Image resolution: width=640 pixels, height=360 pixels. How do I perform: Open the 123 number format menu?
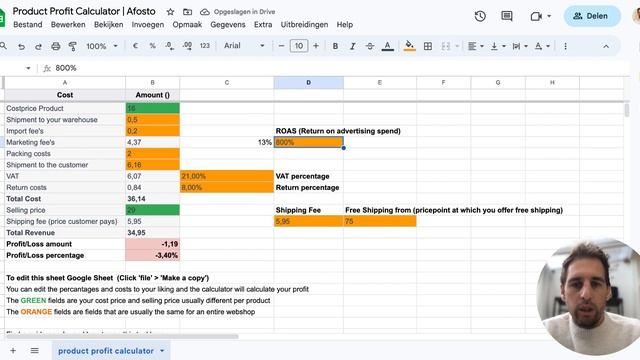coord(204,46)
